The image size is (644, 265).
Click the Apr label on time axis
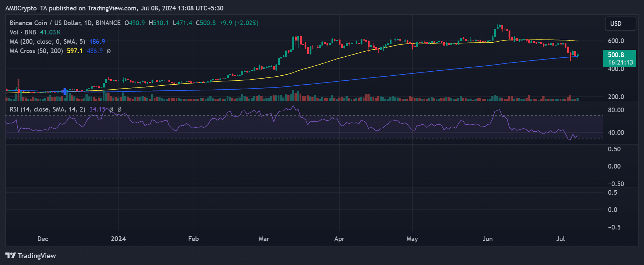coord(339,239)
